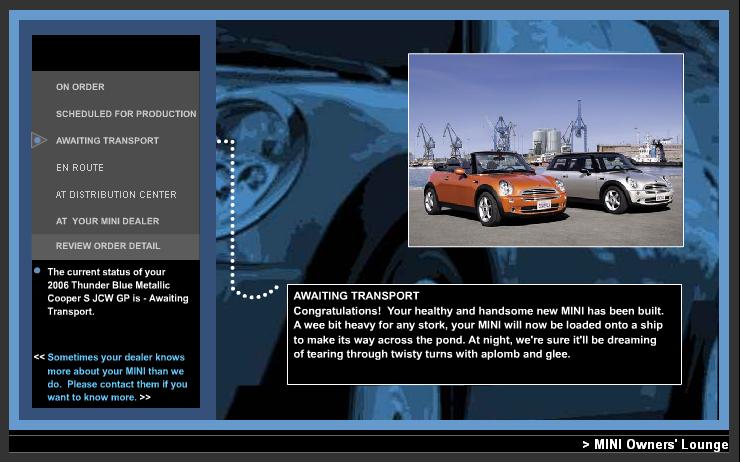The image size is (740, 462).
Task: Click the '>>' marker after 'want to know more'
Action: pyautogui.click(x=145, y=397)
